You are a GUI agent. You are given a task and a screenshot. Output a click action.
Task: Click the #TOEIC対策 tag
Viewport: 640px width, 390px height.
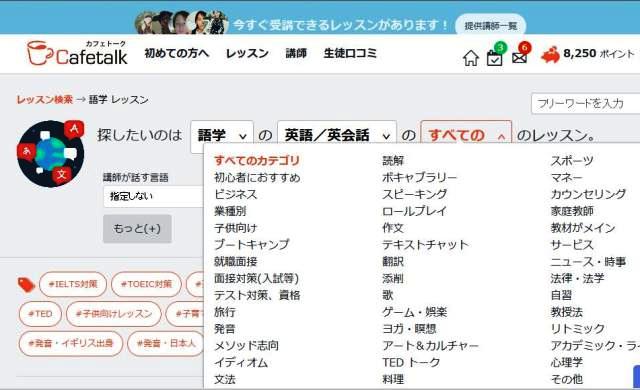(146, 284)
